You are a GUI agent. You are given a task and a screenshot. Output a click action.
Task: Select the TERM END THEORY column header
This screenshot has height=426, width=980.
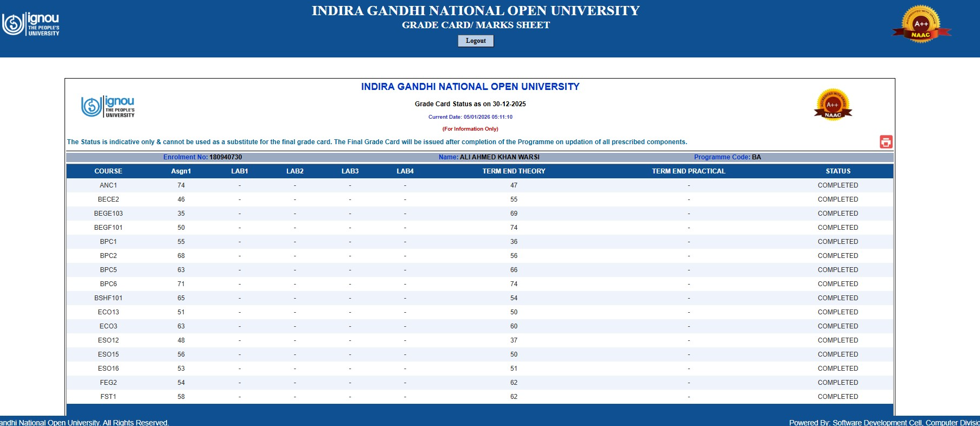pos(514,171)
